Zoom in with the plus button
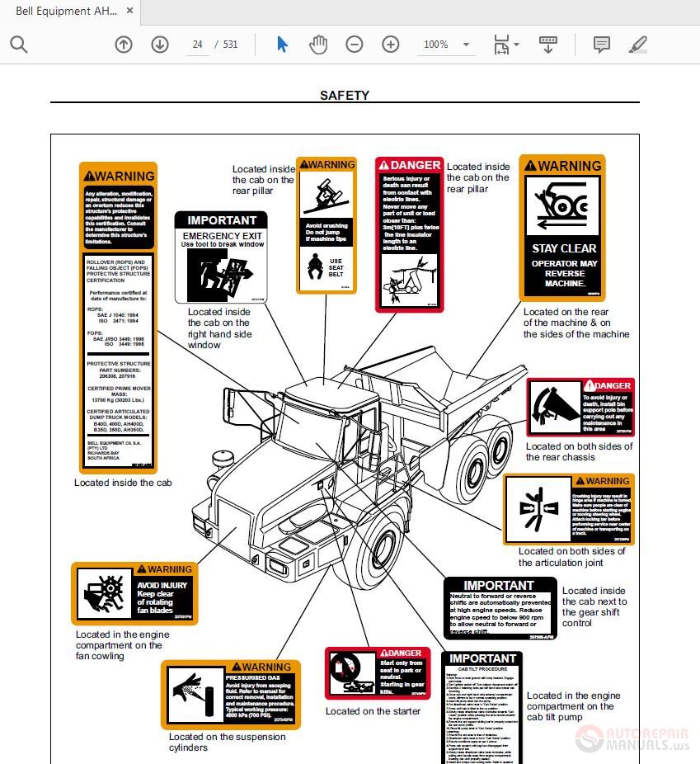 pyautogui.click(x=391, y=45)
